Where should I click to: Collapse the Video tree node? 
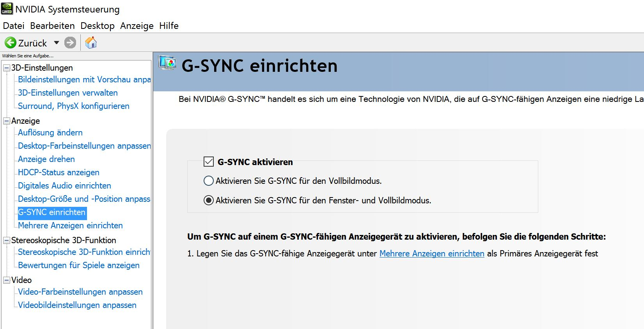click(7, 280)
